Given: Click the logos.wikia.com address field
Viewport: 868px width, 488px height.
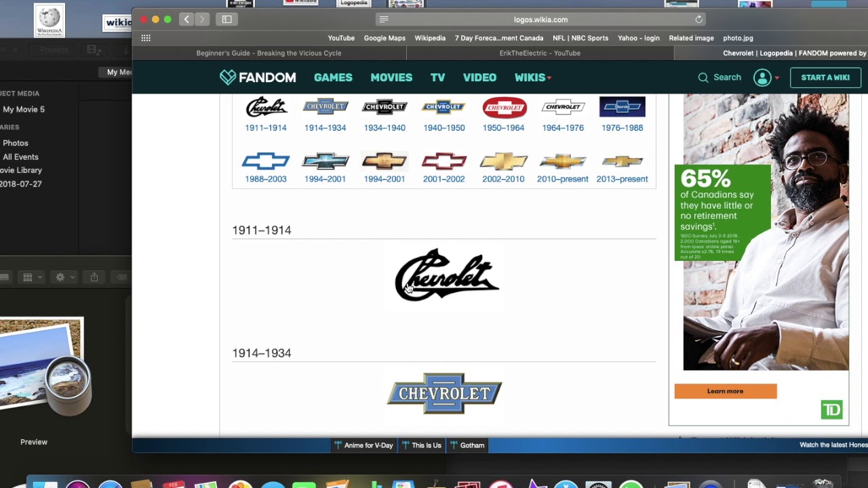Looking at the screenshot, I should (x=540, y=20).
